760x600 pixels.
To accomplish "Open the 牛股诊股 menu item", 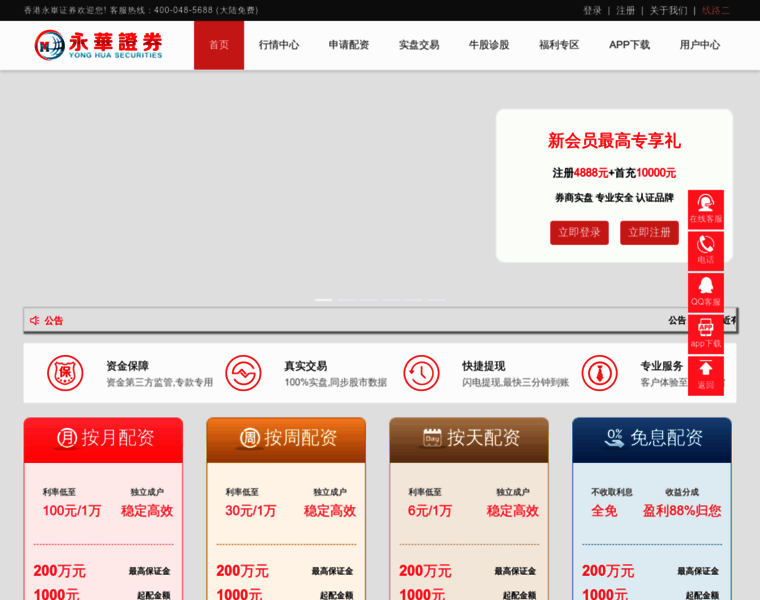I will [489, 45].
